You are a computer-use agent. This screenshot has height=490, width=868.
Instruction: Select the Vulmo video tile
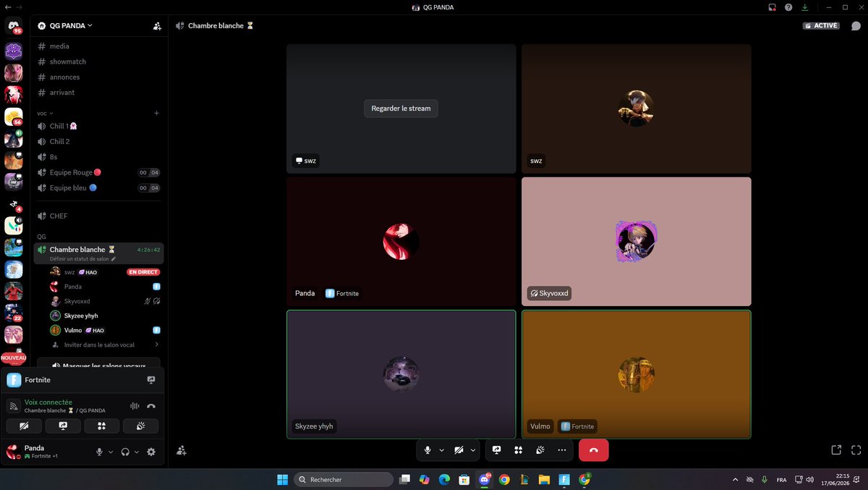tap(636, 374)
